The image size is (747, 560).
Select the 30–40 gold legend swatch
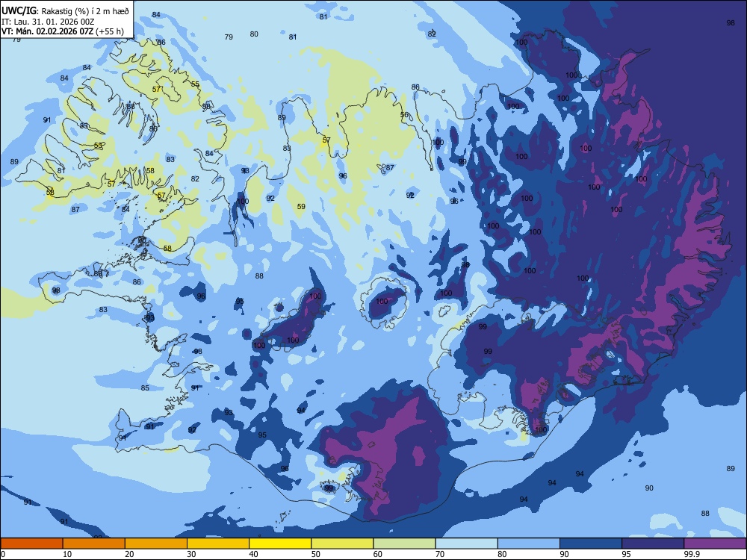point(218,544)
